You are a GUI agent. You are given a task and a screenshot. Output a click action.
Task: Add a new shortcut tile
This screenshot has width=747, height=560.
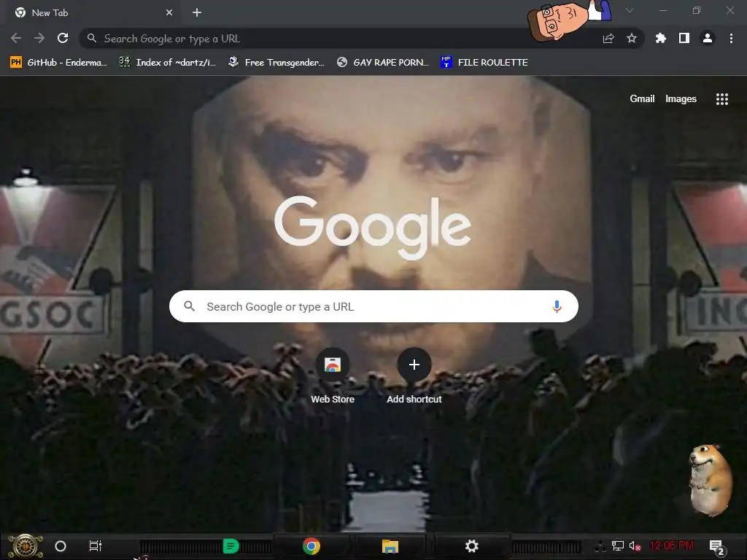pos(414,376)
